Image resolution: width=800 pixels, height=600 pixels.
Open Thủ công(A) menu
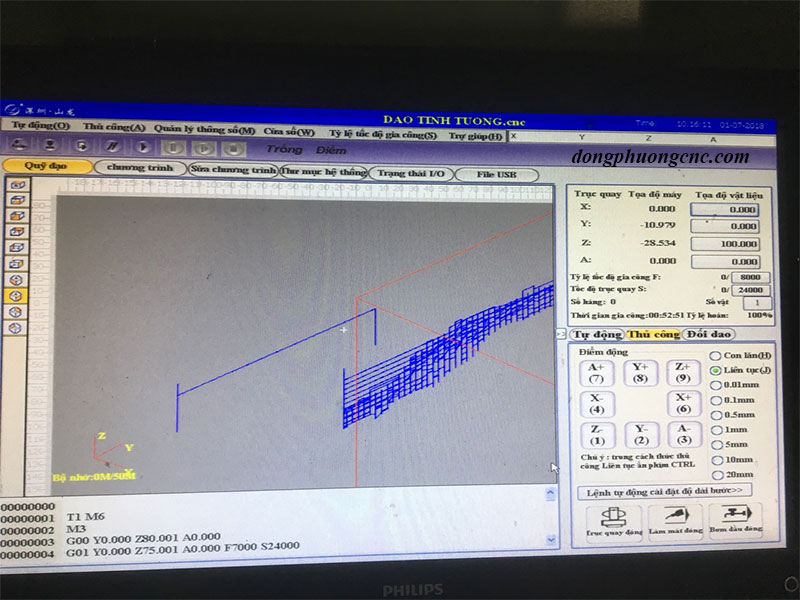pyautogui.click(x=114, y=127)
